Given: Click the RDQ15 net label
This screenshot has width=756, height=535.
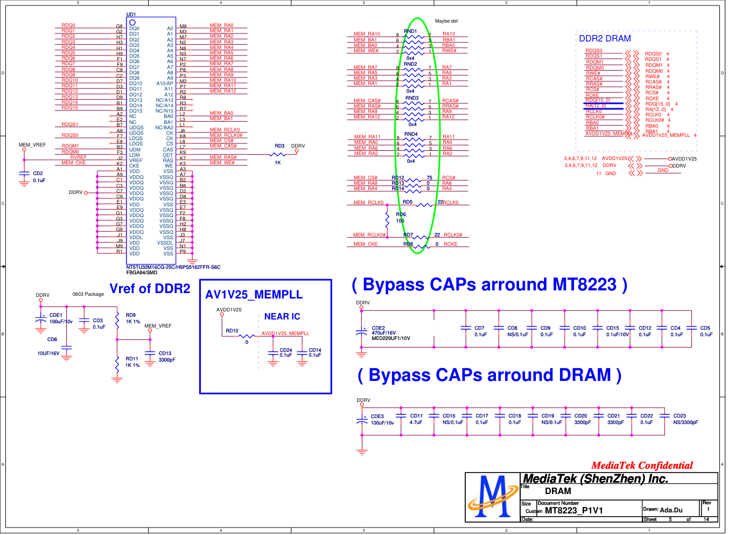Looking at the screenshot, I should 69,108.
